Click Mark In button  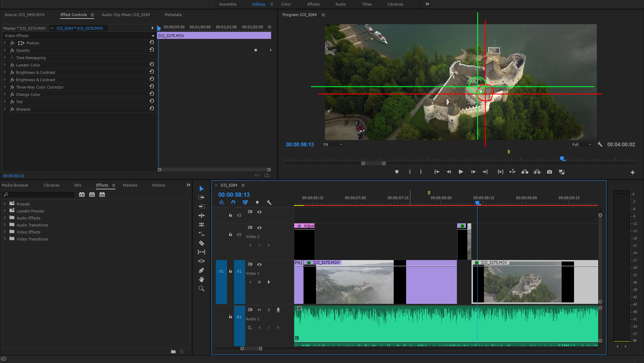tap(410, 172)
